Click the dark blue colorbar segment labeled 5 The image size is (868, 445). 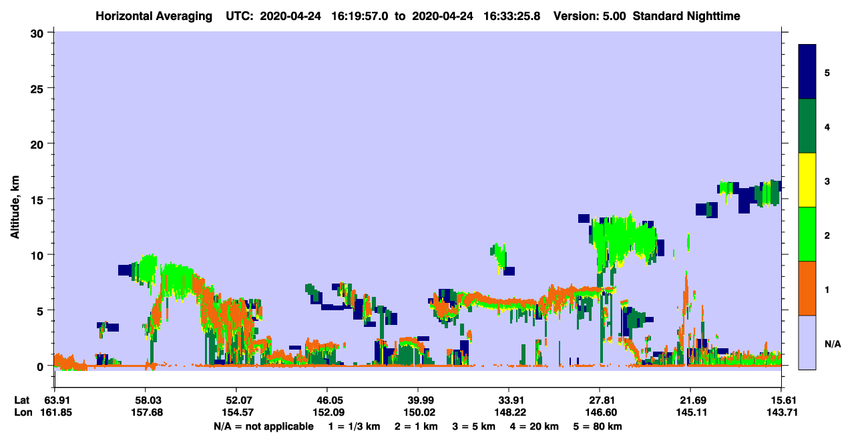tap(807, 72)
